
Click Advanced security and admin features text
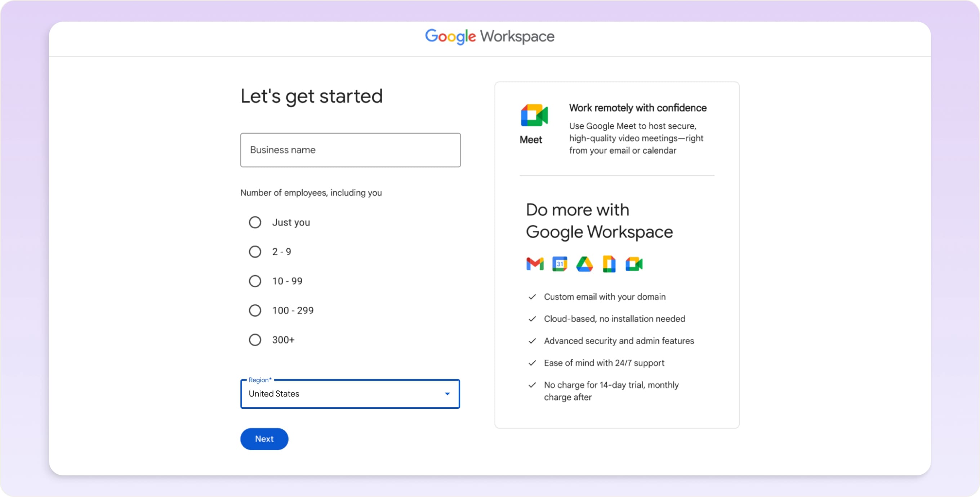click(x=619, y=341)
